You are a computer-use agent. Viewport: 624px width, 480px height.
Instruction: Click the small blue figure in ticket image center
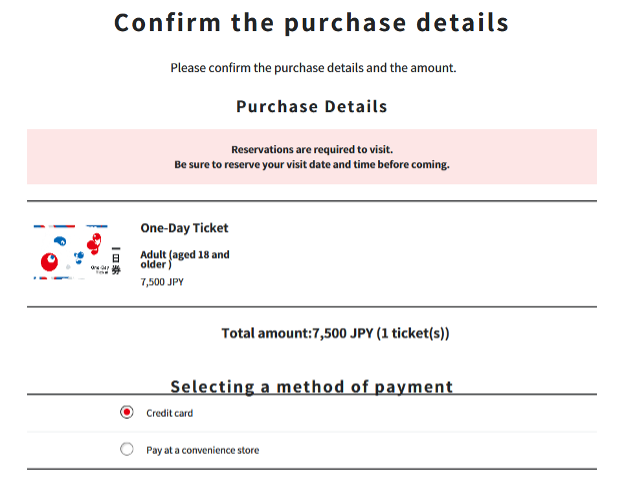[79, 257]
